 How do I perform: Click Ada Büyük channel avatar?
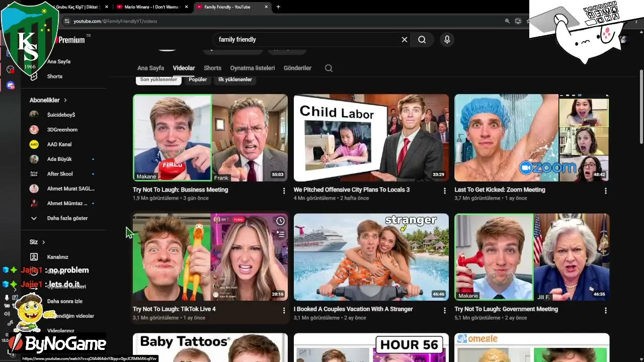[x=34, y=159]
